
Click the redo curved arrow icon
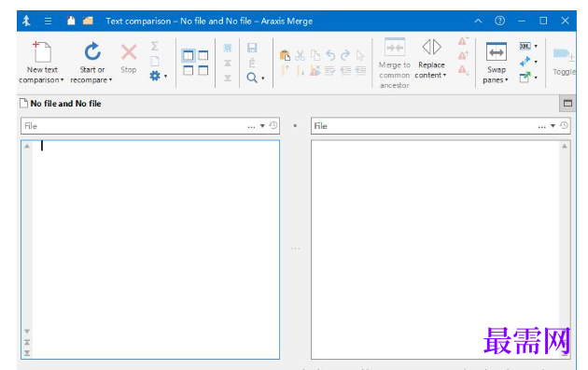coord(345,55)
